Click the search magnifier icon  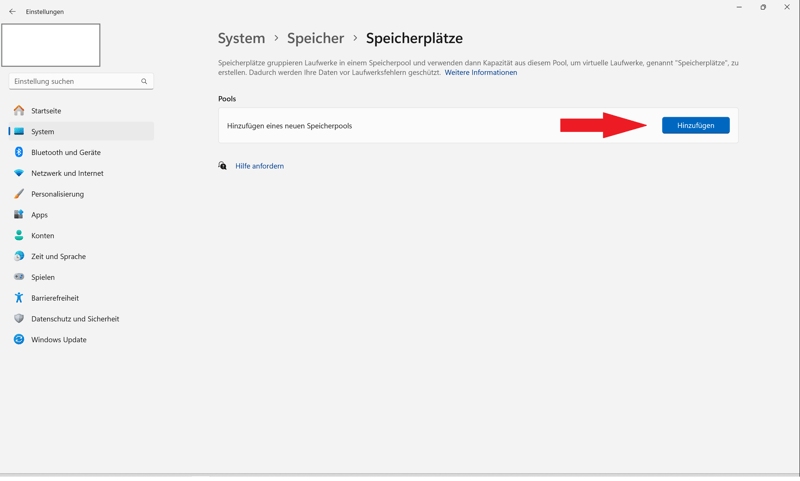click(x=144, y=82)
